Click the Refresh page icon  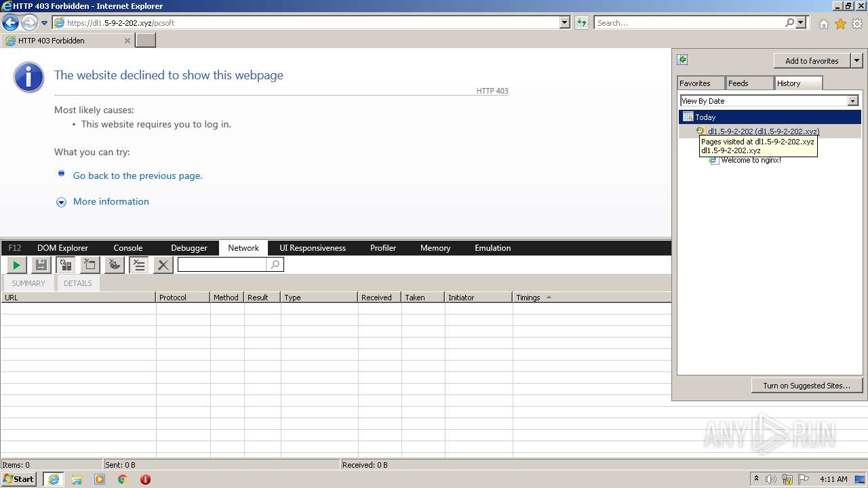point(581,22)
